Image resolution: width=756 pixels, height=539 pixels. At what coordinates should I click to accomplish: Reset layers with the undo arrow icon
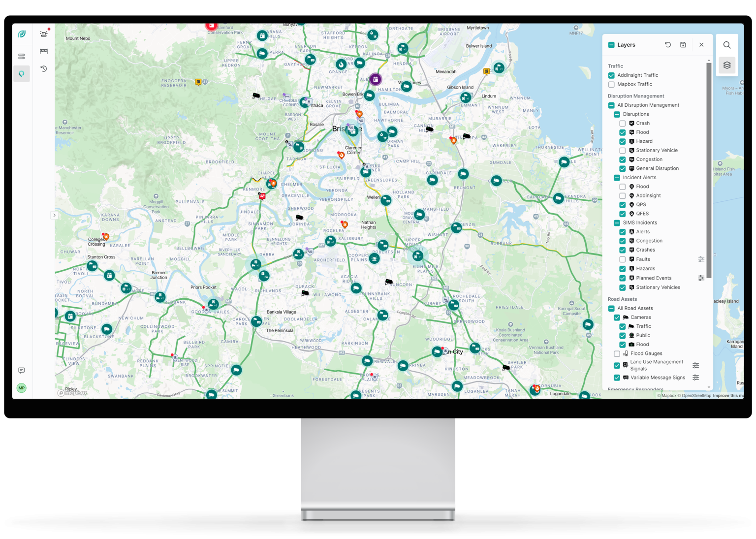coord(668,45)
